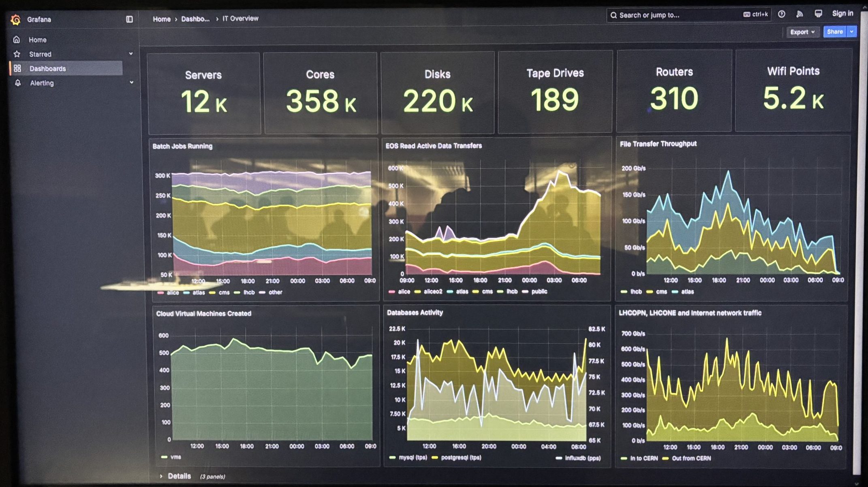Click the Out from CERN yellow legend swatch
Viewport: 868px width, 487px height.
pos(665,458)
